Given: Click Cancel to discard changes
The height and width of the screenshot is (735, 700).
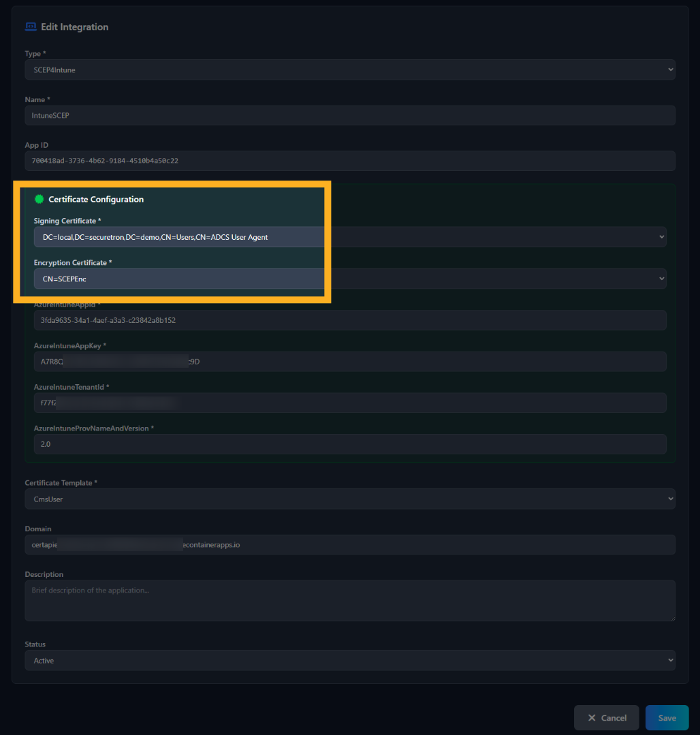Looking at the screenshot, I should click(606, 717).
